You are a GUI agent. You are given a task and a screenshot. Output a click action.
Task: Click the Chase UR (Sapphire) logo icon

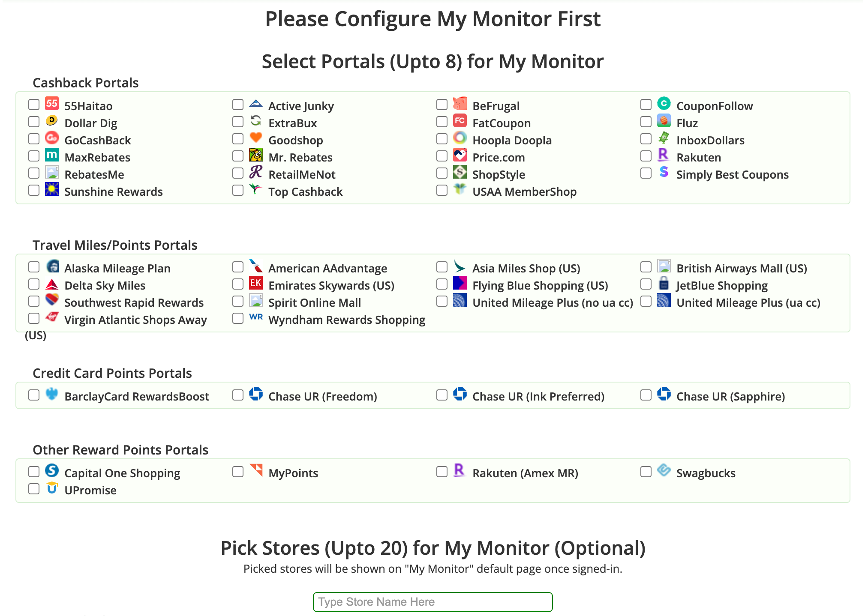point(664,394)
